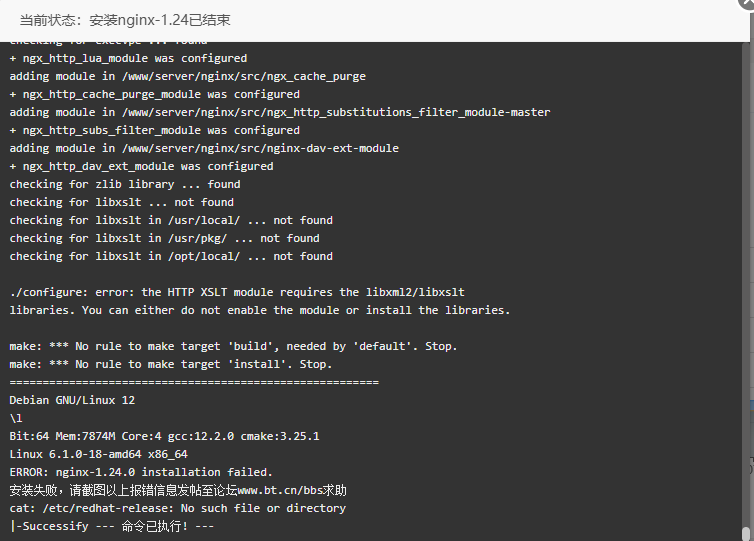Close the nginx install log dialog

coord(748,3)
